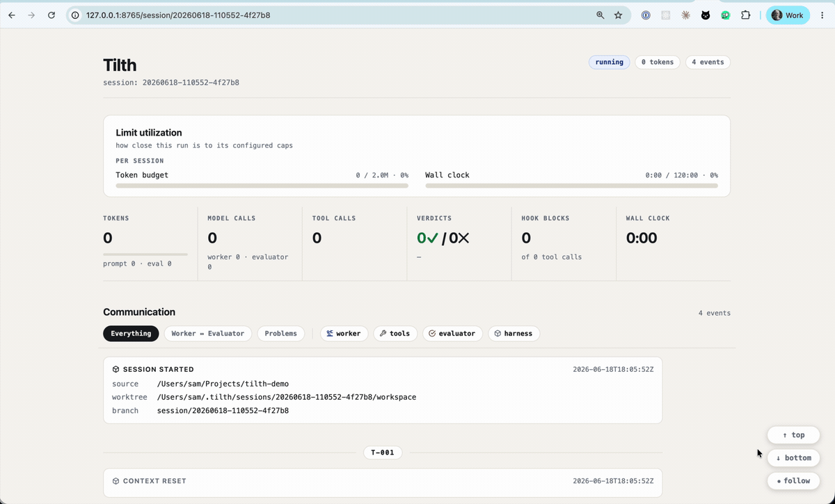Click the worktree path value
Screen dimensions: 835x504
(287, 398)
